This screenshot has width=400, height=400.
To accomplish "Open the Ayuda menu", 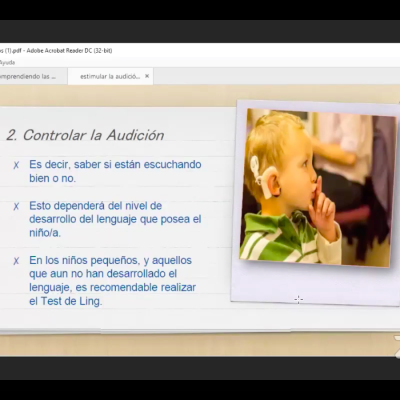I will coord(7,62).
